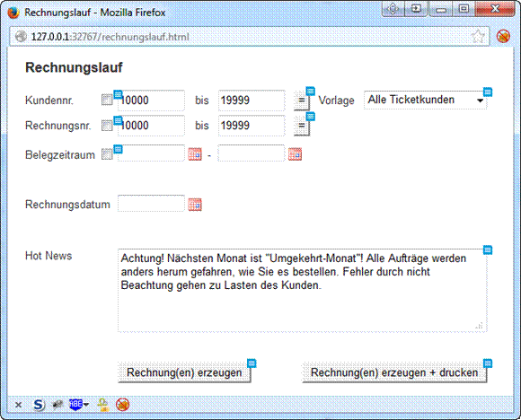Click Rechnungsnr. start field showing 10000
This screenshot has height=420, width=521.
[x=151, y=126]
